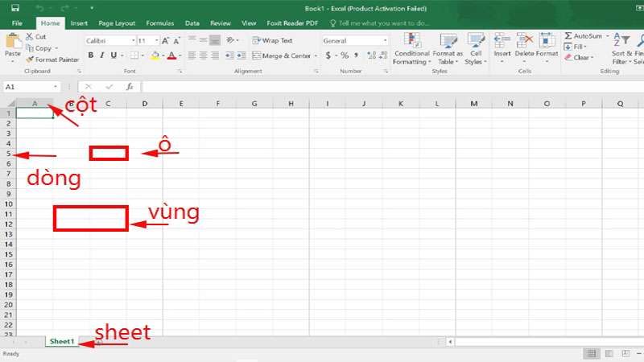Increase cell indent
This screenshot has height=362, width=644.
click(x=241, y=56)
